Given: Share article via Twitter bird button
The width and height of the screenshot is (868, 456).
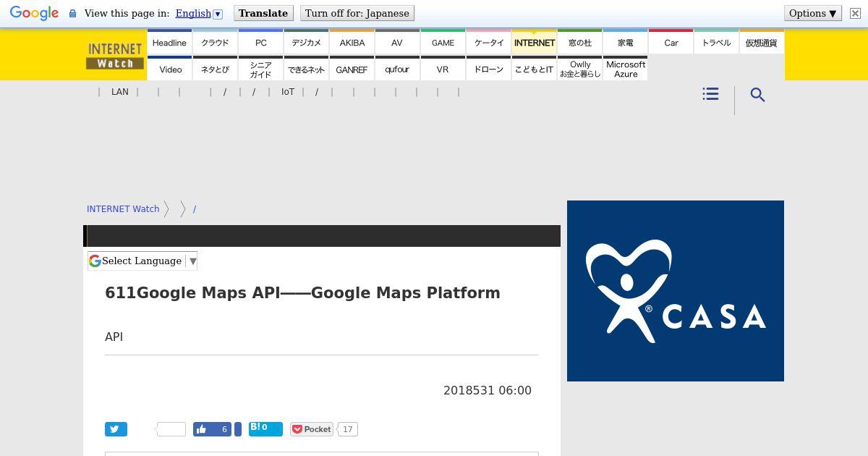Looking at the screenshot, I should coord(116,429).
